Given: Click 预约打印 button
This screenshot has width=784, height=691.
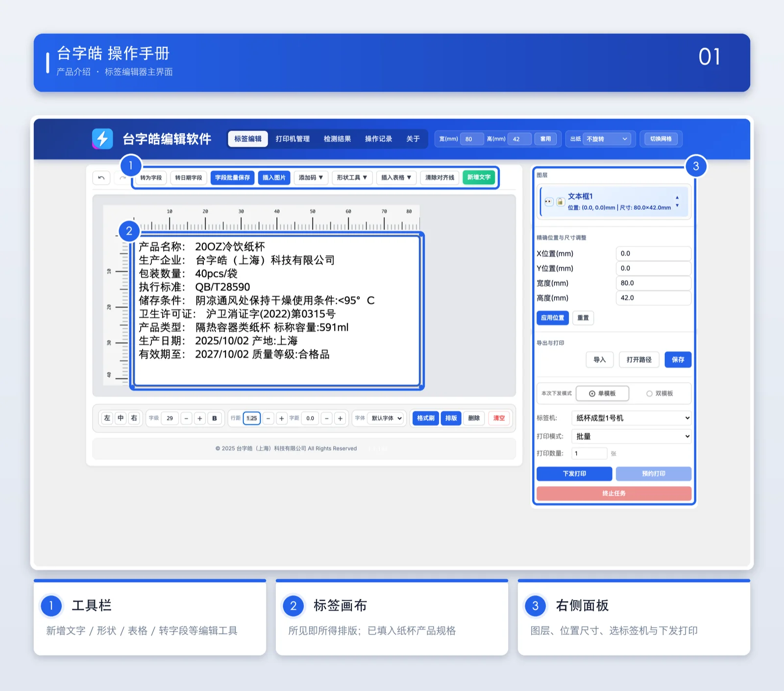Looking at the screenshot, I should (x=654, y=474).
